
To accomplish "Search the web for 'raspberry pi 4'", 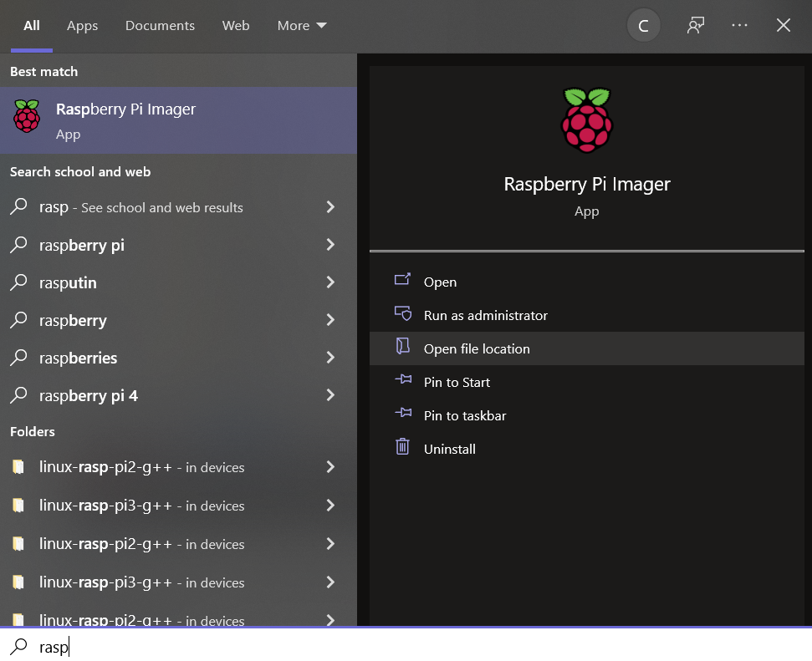I will (x=178, y=395).
